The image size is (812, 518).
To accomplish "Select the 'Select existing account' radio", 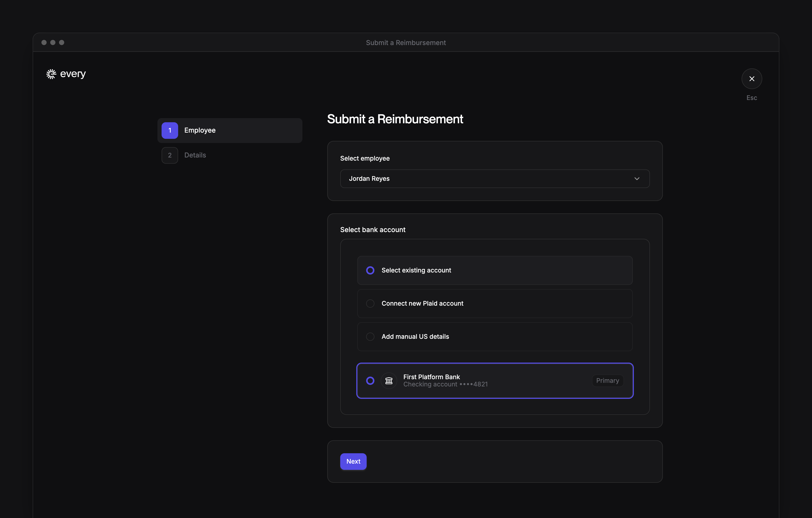I will [370, 270].
